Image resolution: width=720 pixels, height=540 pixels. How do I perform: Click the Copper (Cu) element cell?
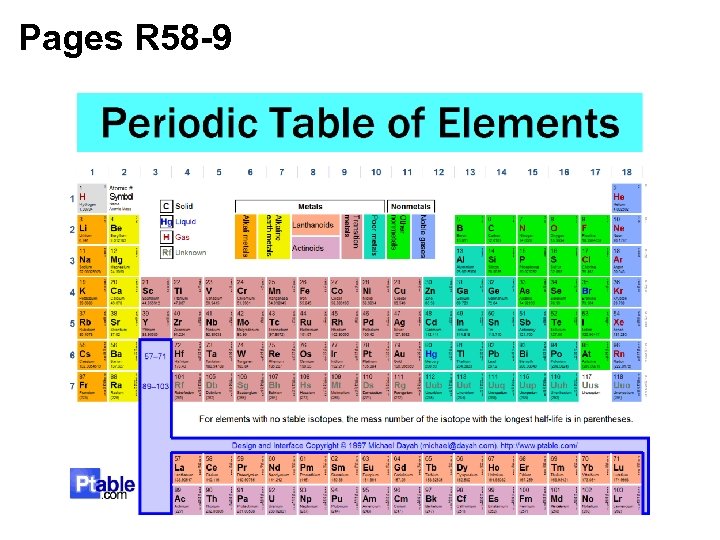click(406, 292)
